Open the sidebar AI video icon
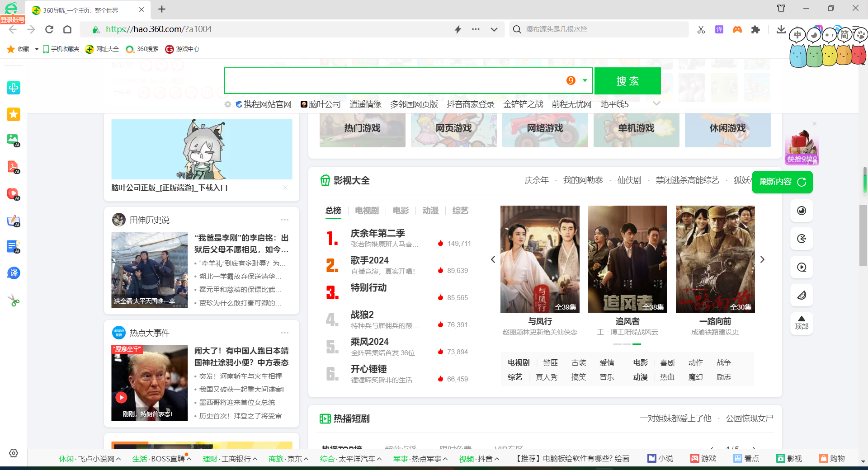868x470 pixels. pos(14,194)
